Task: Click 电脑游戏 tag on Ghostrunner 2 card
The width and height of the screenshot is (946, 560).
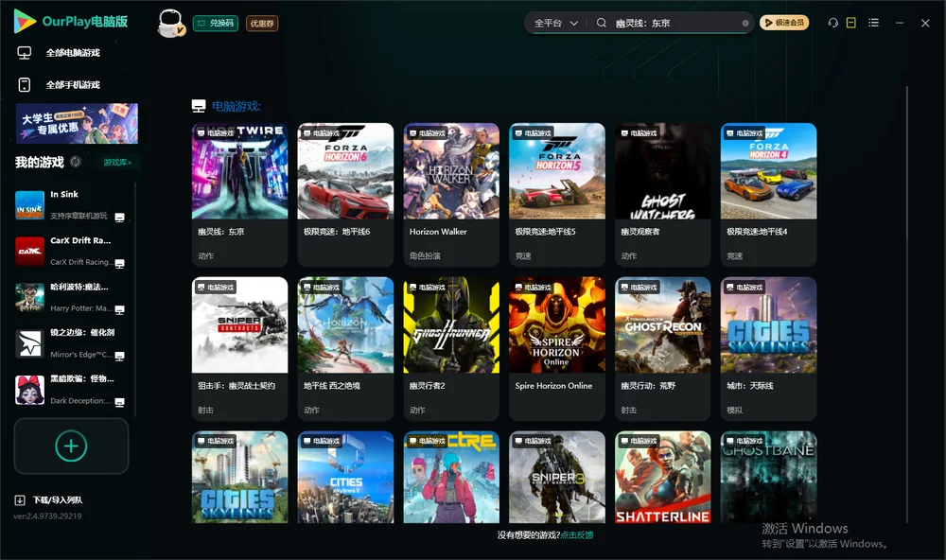Action: [428, 288]
